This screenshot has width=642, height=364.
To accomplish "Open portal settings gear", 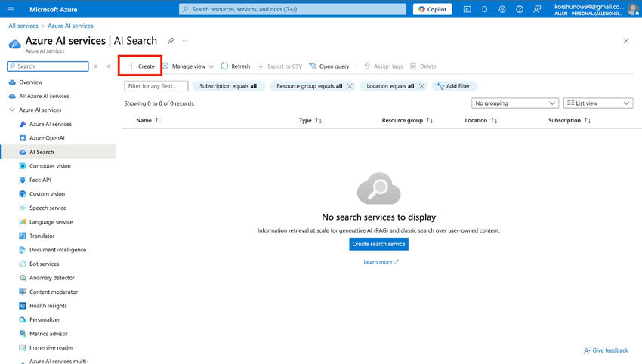I will click(x=502, y=9).
